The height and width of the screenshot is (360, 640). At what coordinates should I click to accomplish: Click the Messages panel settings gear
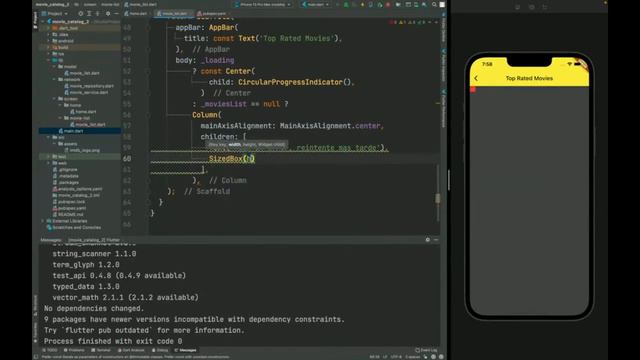[428, 240]
